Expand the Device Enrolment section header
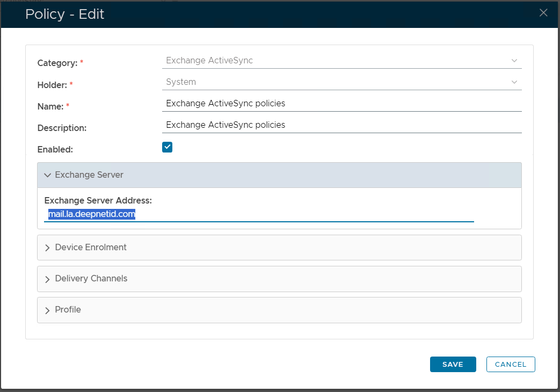The width and height of the screenshot is (560, 392). (x=279, y=248)
